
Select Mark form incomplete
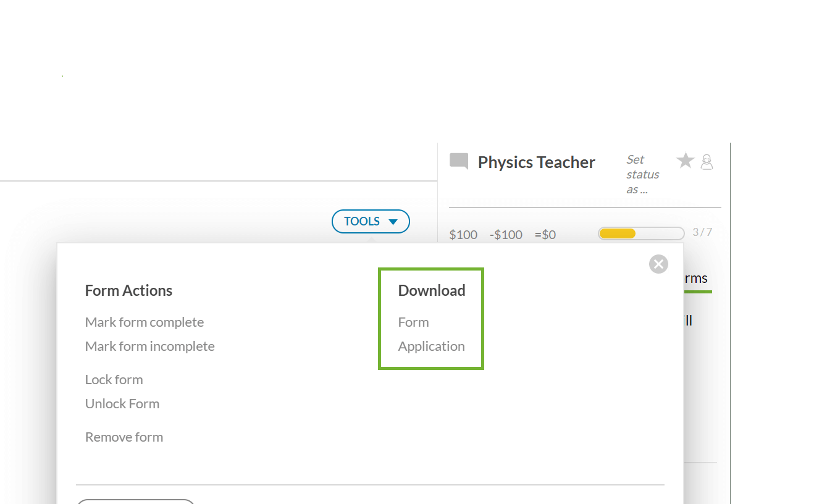[x=149, y=346]
